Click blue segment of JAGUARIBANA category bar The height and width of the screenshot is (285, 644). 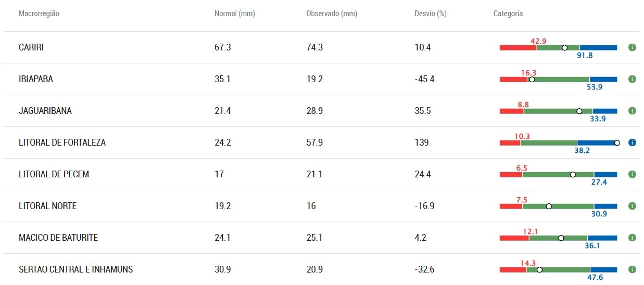604,111
